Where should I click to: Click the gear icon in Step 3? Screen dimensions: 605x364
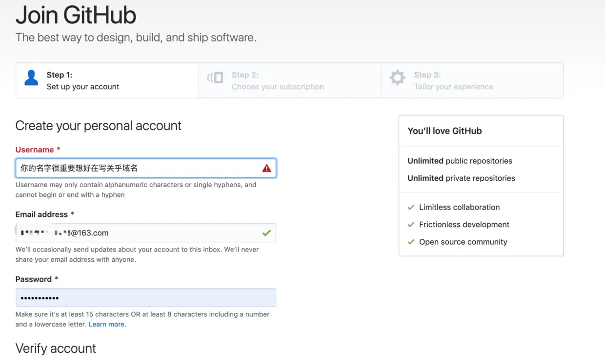(398, 78)
